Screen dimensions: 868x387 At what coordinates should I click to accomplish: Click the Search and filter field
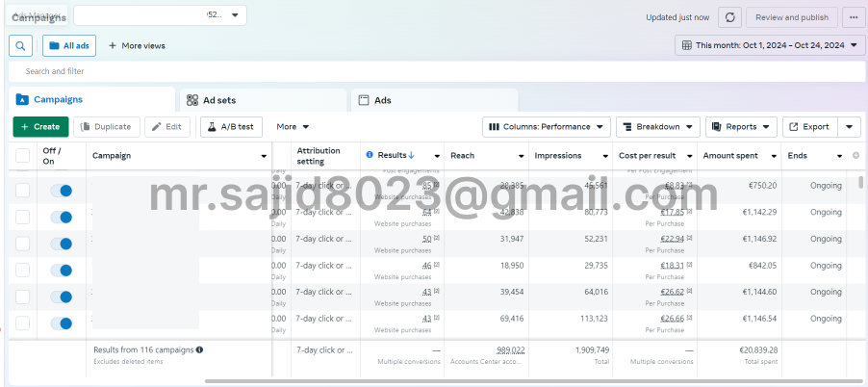[433, 71]
